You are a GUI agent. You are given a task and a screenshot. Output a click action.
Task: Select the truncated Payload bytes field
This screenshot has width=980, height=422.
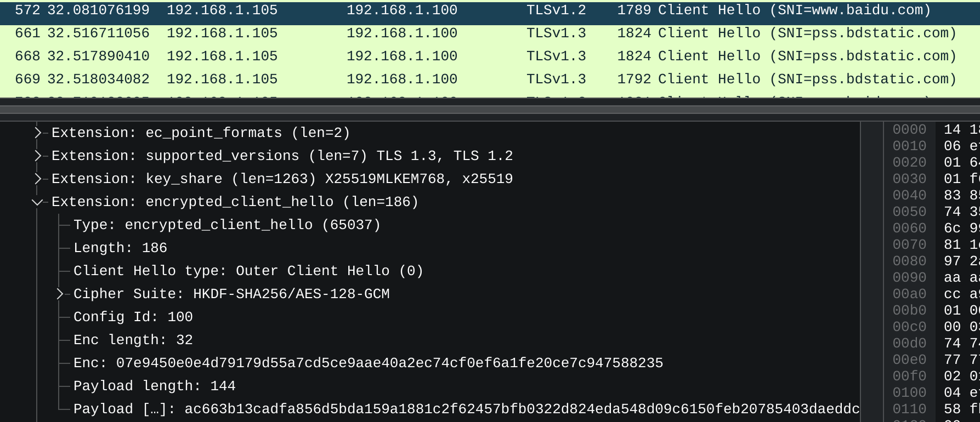(x=466, y=408)
